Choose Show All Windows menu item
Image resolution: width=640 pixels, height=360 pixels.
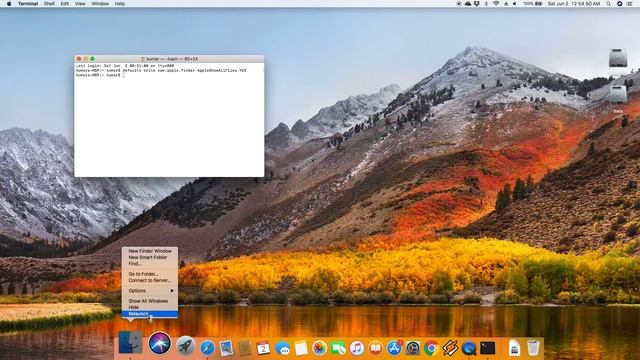tap(150, 301)
